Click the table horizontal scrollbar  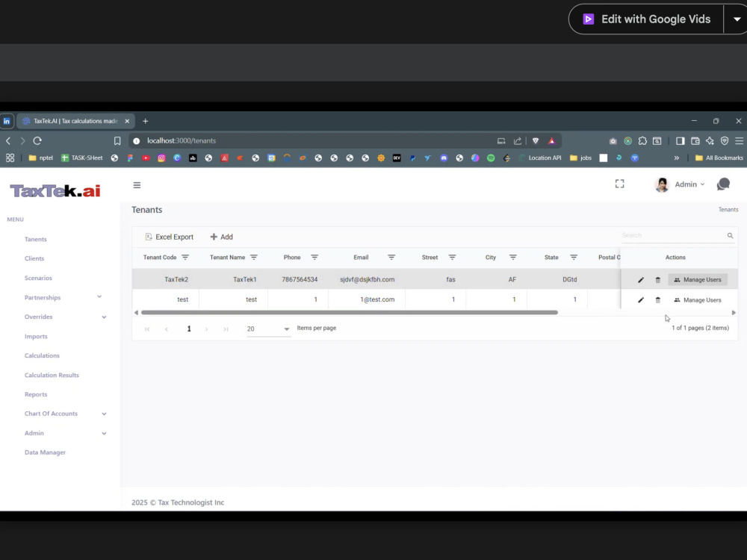coord(349,312)
